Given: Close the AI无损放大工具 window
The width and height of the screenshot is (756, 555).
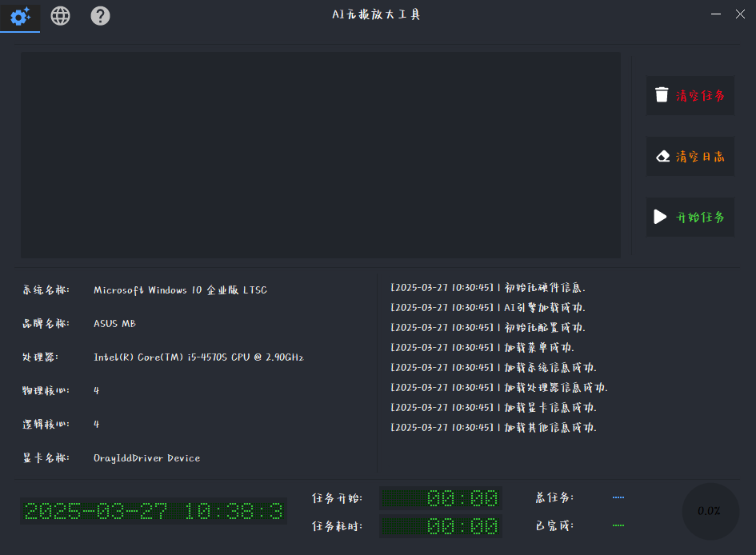Looking at the screenshot, I should [x=740, y=14].
